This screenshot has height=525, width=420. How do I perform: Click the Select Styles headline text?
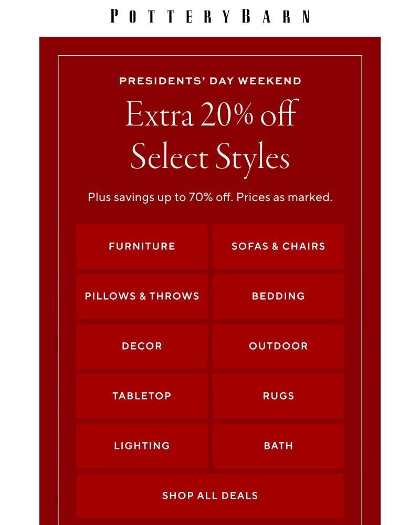[209, 157]
